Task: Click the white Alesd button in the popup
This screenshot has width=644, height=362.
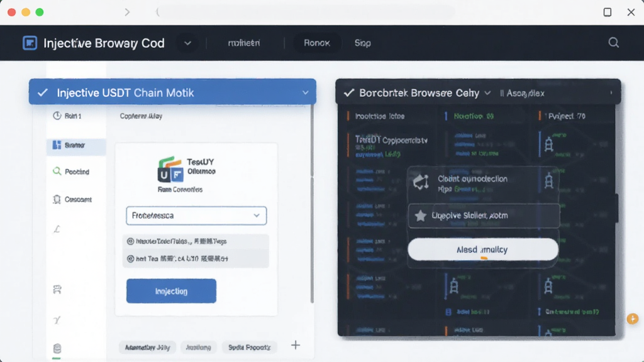Action: (x=483, y=249)
